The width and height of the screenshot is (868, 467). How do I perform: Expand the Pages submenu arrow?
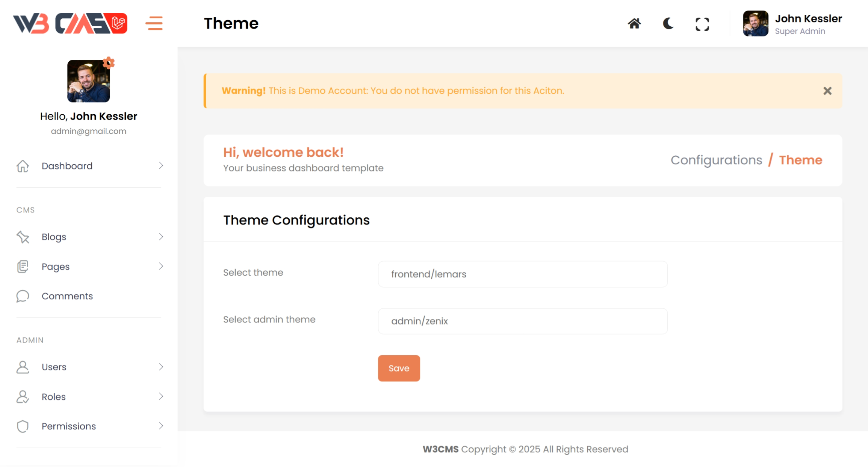click(161, 266)
